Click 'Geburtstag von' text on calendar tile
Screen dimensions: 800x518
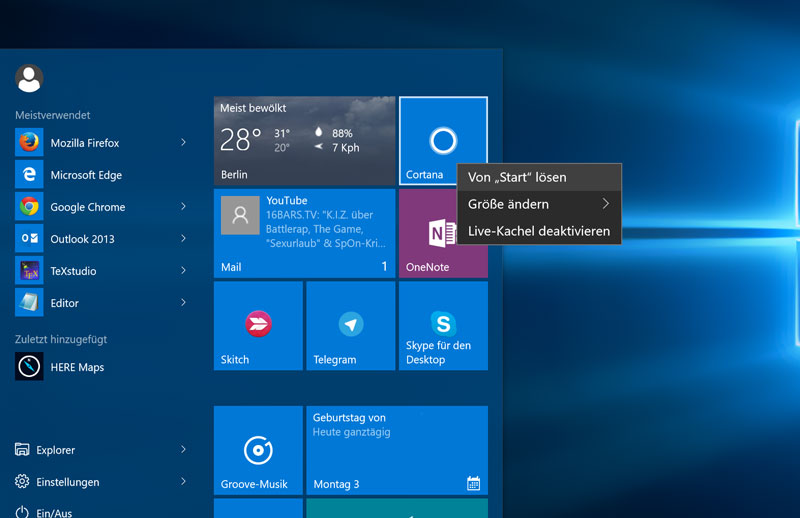[x=349, y=417]
